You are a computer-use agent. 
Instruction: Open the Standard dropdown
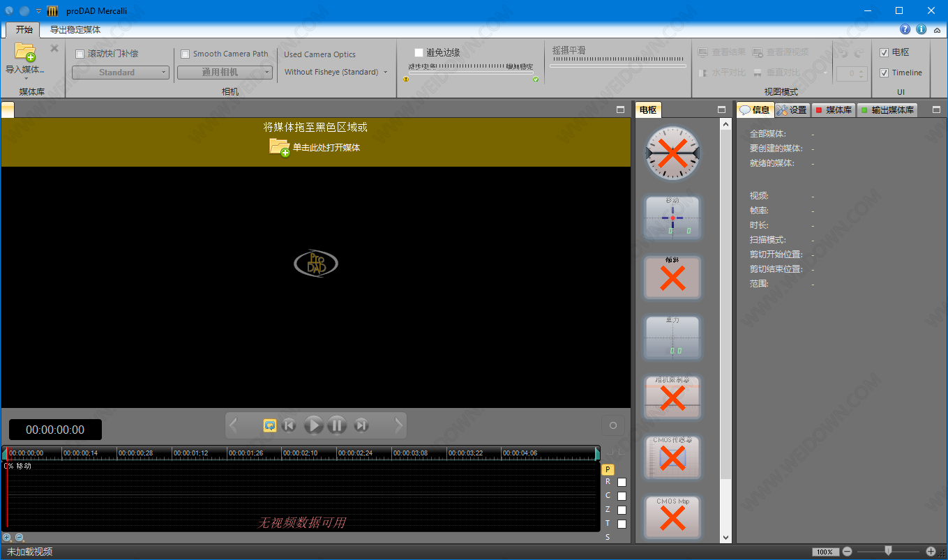pyautogui.click(x=121, y=73)
